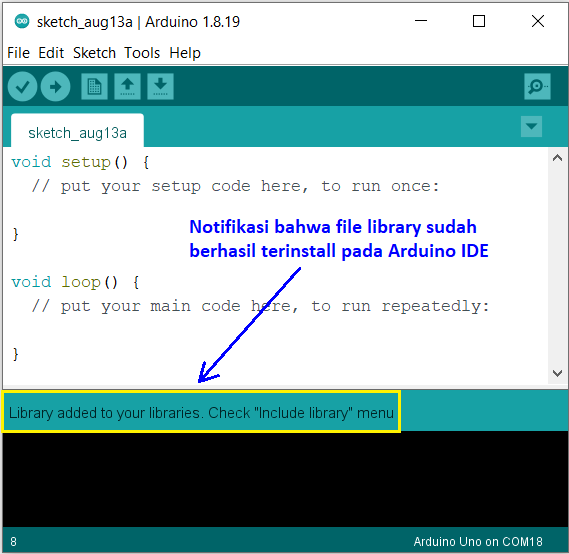
Task: Create a new sketch with New icon
Action: pyautogui.click(x=94, y=86)
